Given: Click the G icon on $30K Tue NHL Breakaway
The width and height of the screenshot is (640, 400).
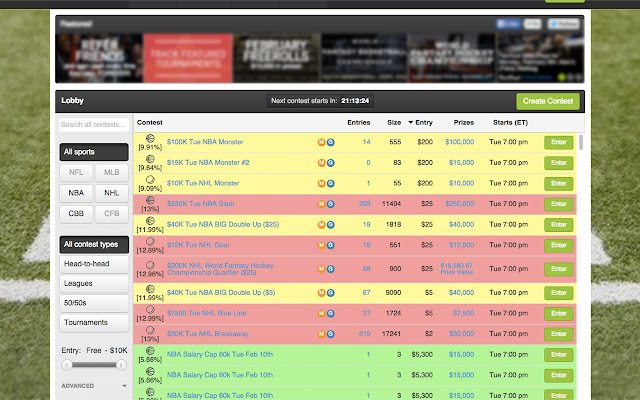Looking at the screenshot, I should pos(331,334).
